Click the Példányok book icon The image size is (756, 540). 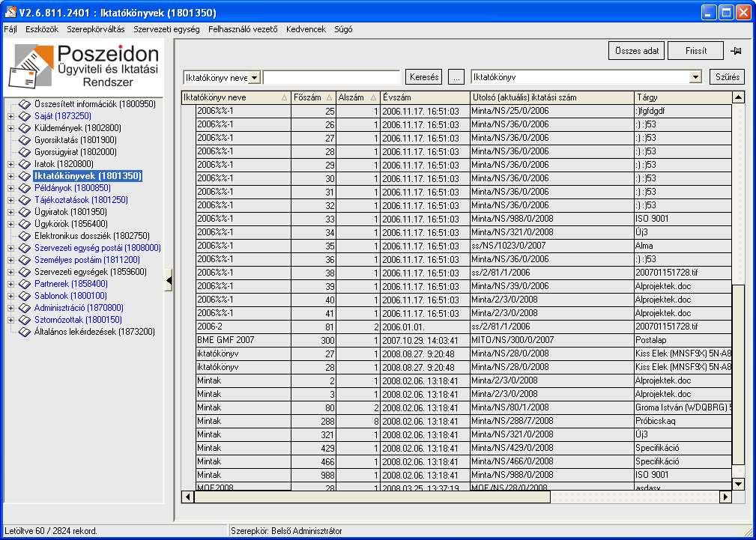(25, 188)
